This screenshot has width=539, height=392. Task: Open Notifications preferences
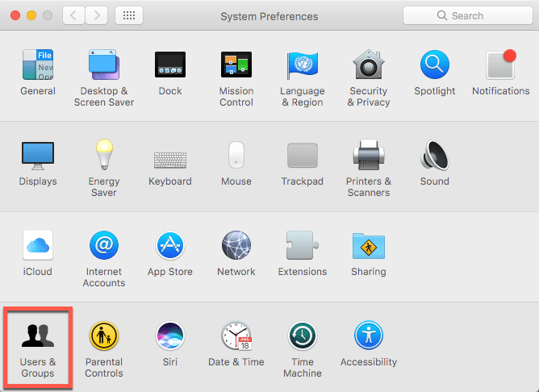pos(500,65)
